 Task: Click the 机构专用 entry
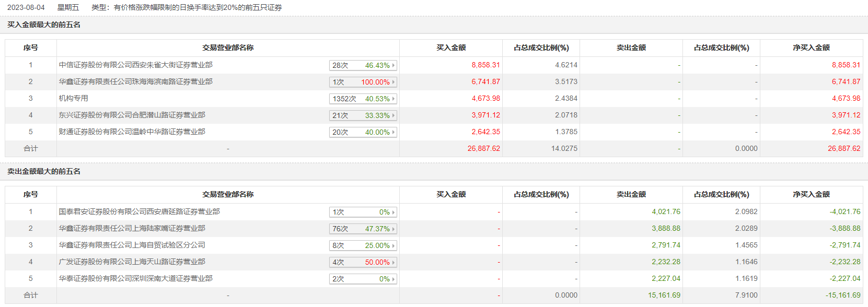[73, 99]
